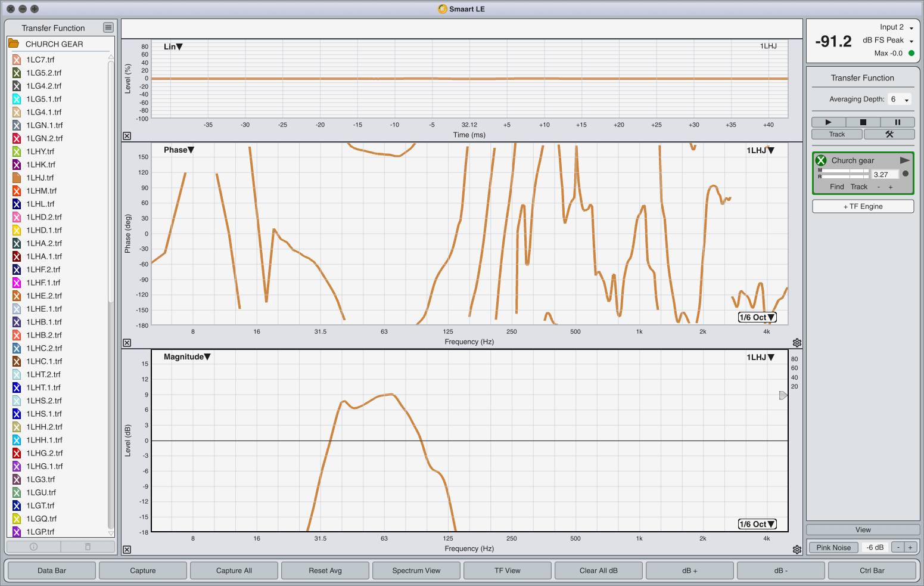Click the View bar button

pos(863,529)
